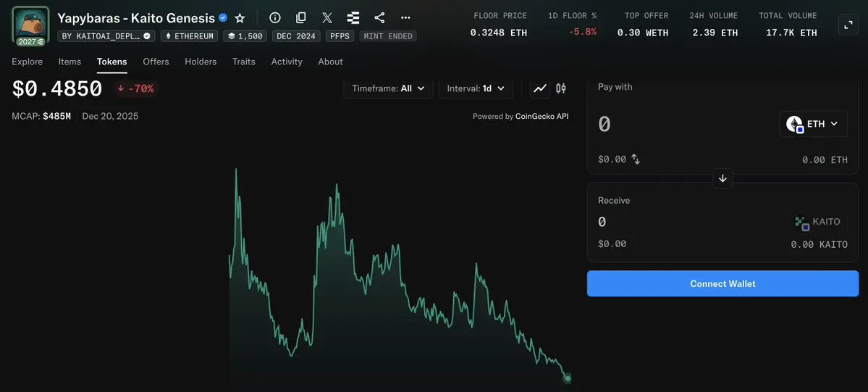Click the MCAP: $485M label
This screenshot has width=868, height=392.
[41, 117]
